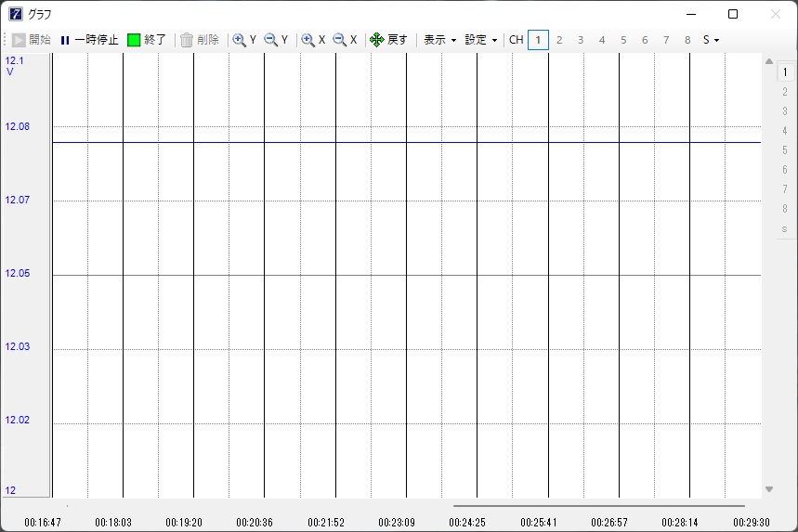The image size is (798, 532).
Task: Open the 表示 dropdown menu
Action: click(x=439, y=40)
